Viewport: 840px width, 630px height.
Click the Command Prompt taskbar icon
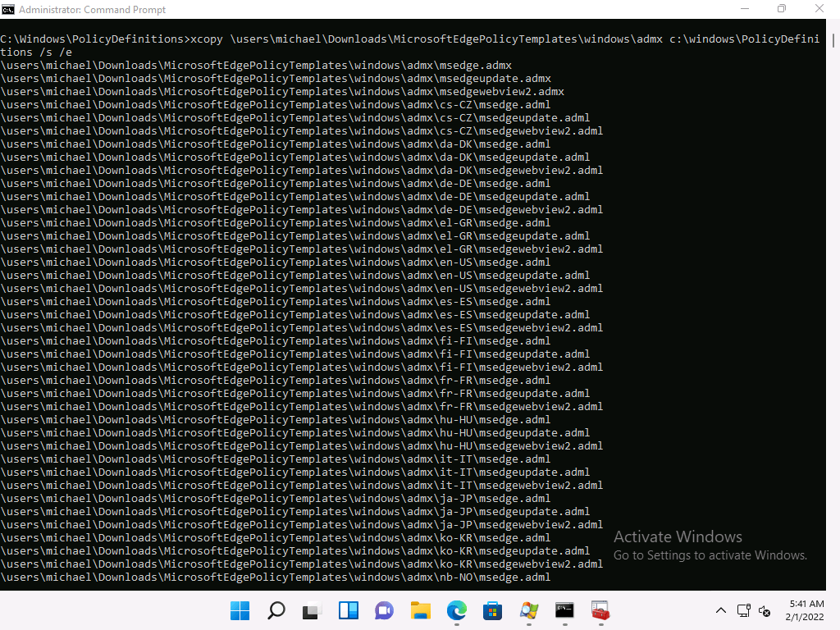(564, 610)
